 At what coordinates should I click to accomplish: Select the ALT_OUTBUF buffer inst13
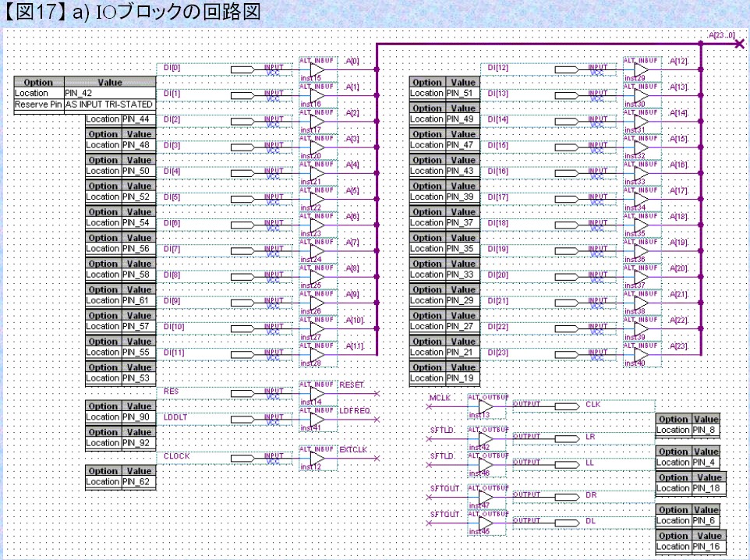pyautogui.click(x=486, y=406)
